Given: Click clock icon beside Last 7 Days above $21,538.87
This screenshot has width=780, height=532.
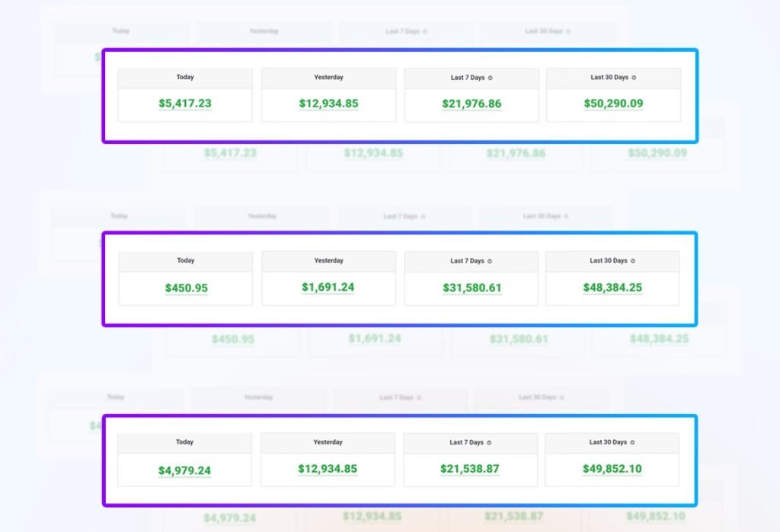Looking at the screenshot, I should tap(489, 443).
